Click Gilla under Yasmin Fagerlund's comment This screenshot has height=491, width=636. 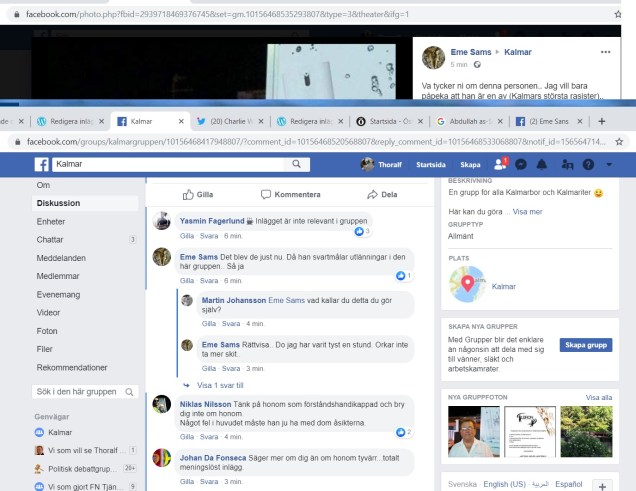186,235
